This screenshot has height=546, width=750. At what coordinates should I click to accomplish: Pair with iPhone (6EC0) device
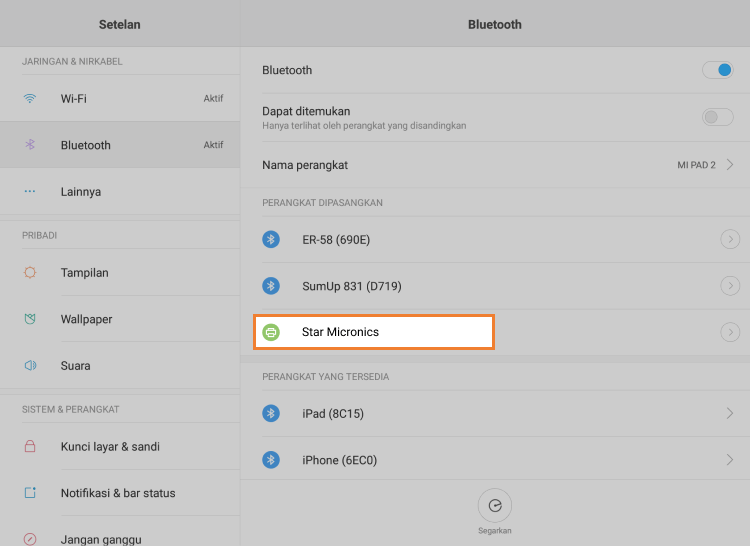coord(494,460)
